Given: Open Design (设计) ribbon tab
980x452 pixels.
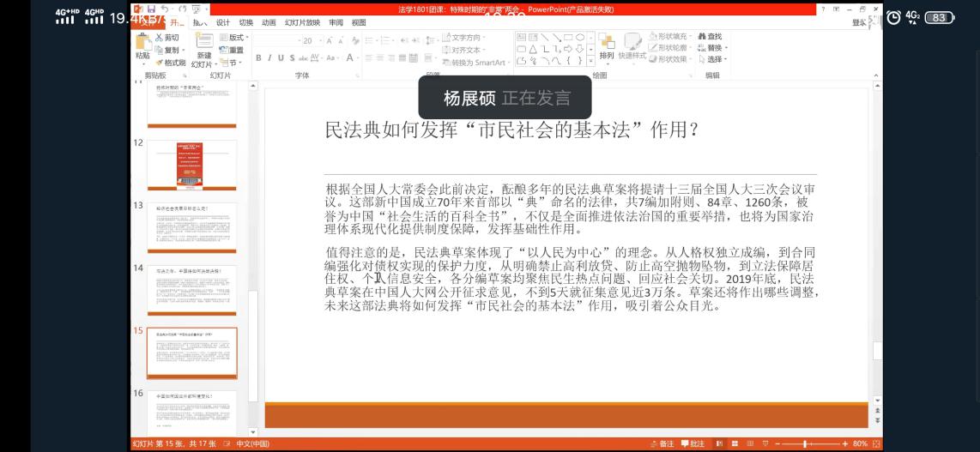Looking at the screenshot, I should click(x=223, y=22).
